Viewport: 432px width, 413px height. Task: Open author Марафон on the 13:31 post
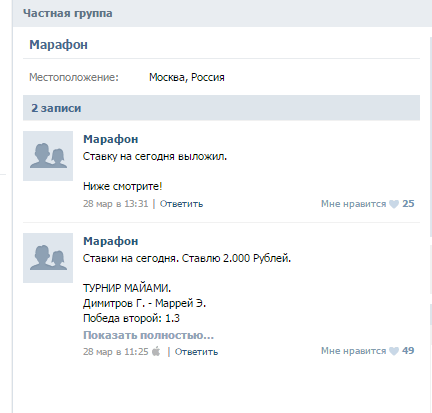(110, 139)
